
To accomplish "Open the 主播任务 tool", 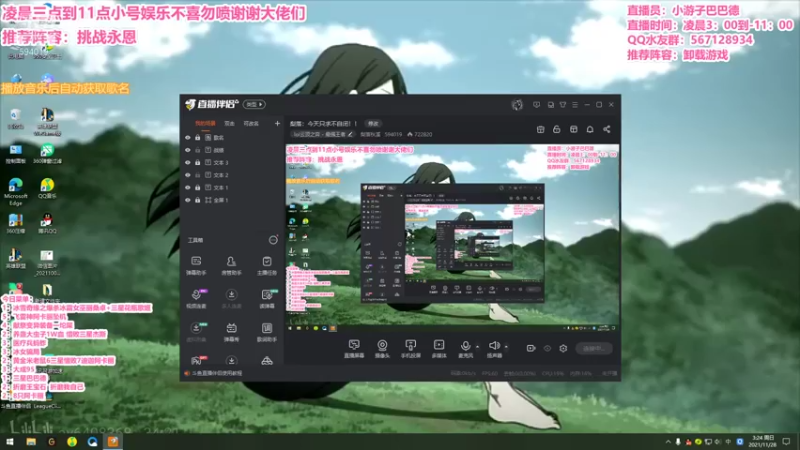I will point(266,266).
